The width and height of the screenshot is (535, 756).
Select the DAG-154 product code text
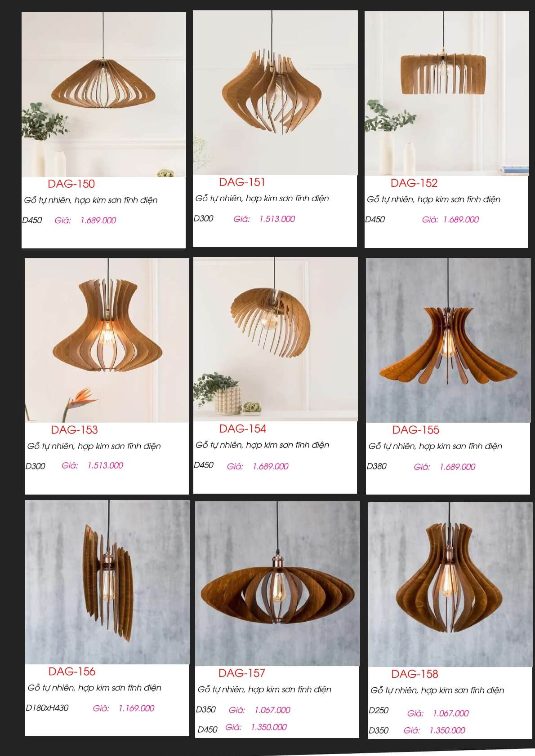(x=243, y=429)
